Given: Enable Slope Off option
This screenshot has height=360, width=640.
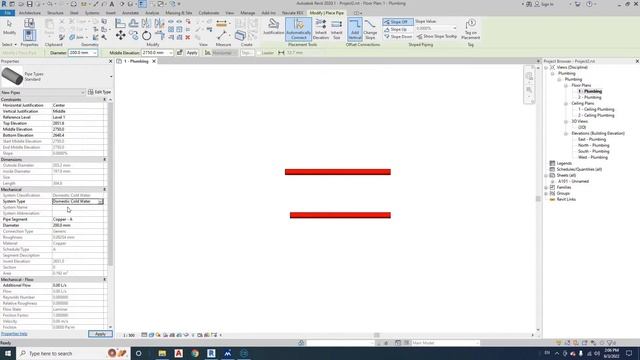Looking at the screenshot, I should [398, 22].
